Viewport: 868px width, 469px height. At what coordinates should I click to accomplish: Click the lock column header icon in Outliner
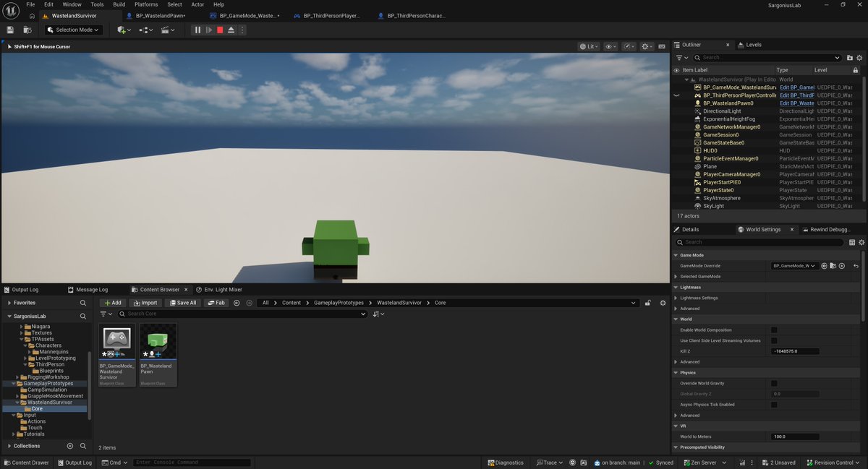pyautogui.click(x=856, y=70)
